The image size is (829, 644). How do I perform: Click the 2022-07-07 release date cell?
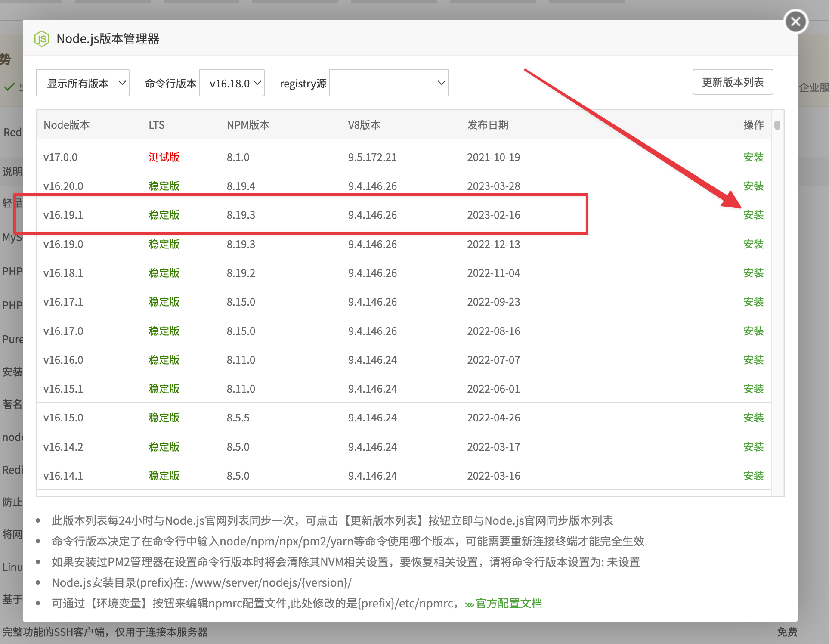(494, 360)
